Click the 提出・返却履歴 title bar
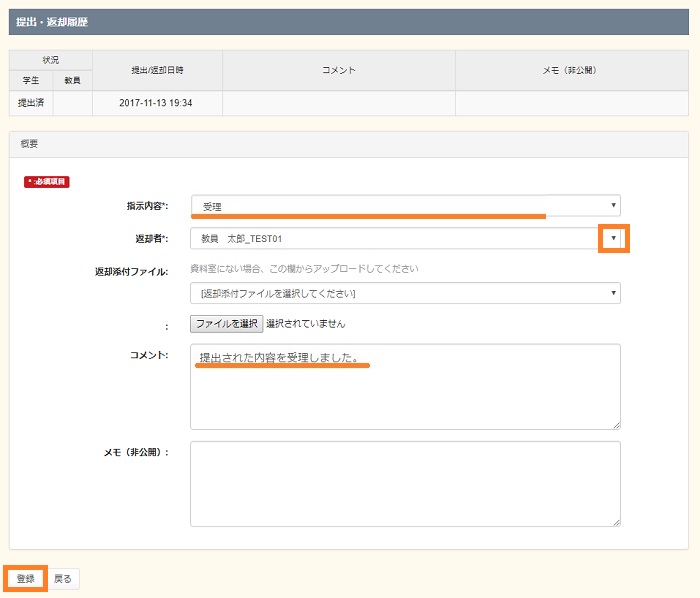Viewport: 700px width, 598px height. pos(52,22)
